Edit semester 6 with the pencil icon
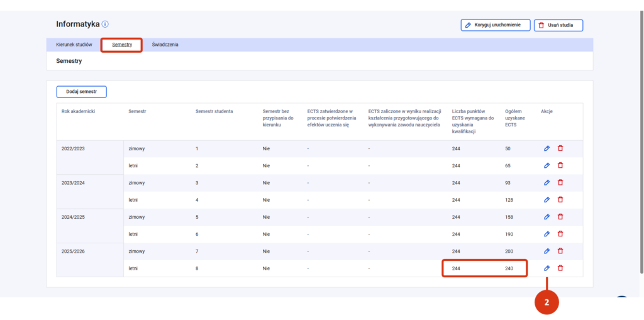Screen dimensions: 644x320 [x=547, y=234]
